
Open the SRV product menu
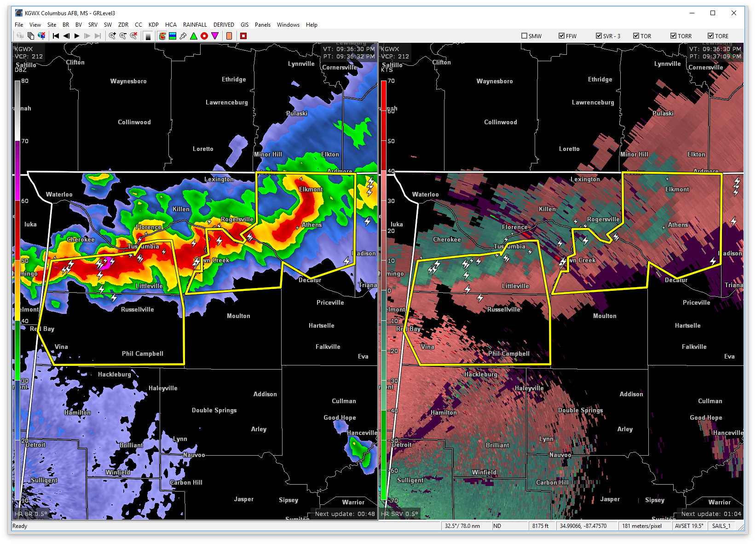[93, 25]
